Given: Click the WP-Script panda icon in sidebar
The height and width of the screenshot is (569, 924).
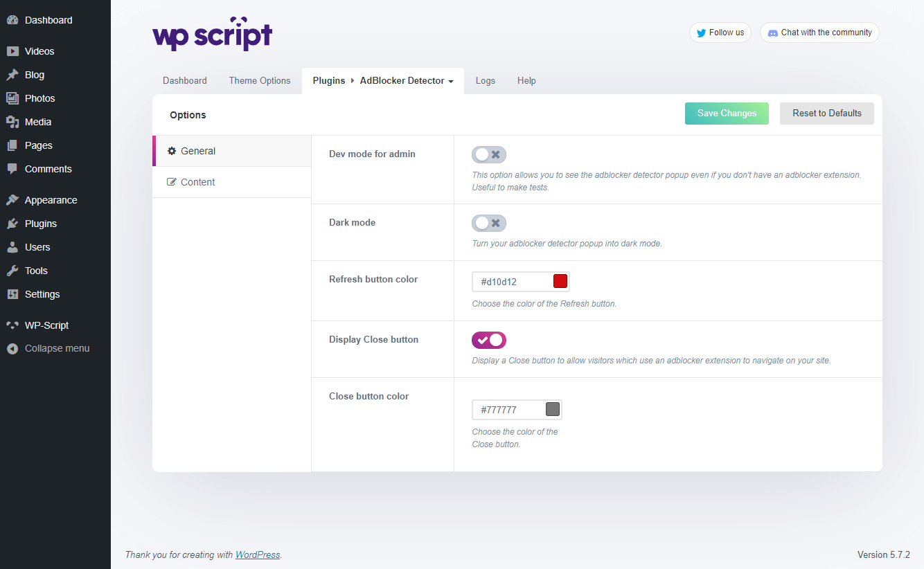Looking at the screenshot, I should 12,325.
